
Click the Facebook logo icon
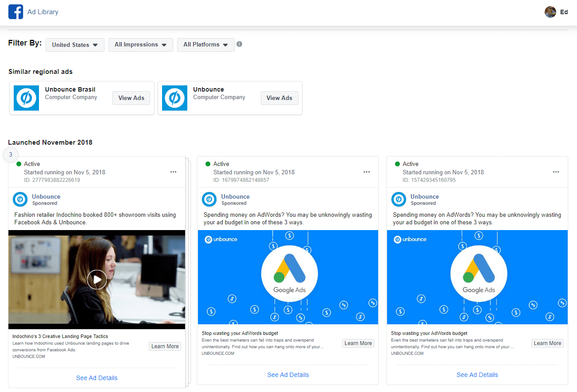click(x=15, y=12)
